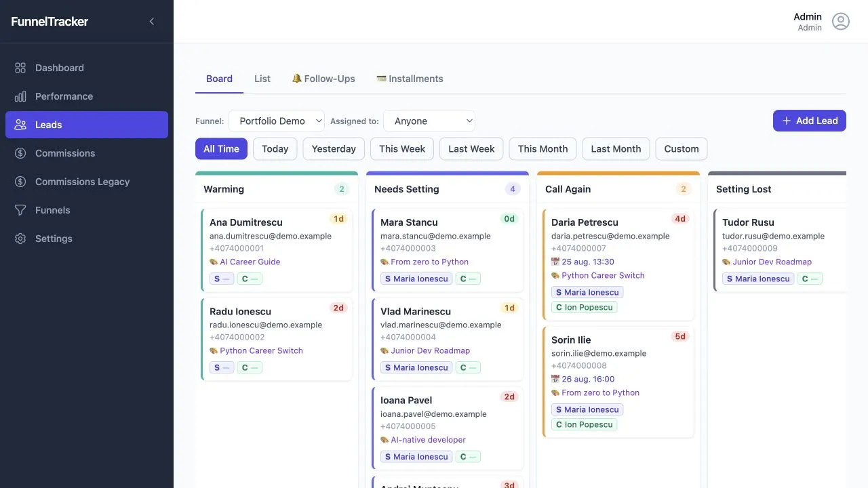Select the Yesterday date filter
The width and height of the screenshot is (868, 488).
(x=334, y=149)
